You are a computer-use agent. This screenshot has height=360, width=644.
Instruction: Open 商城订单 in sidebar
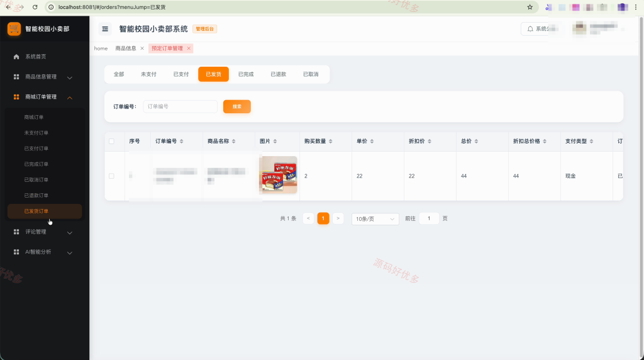[45, 118]
